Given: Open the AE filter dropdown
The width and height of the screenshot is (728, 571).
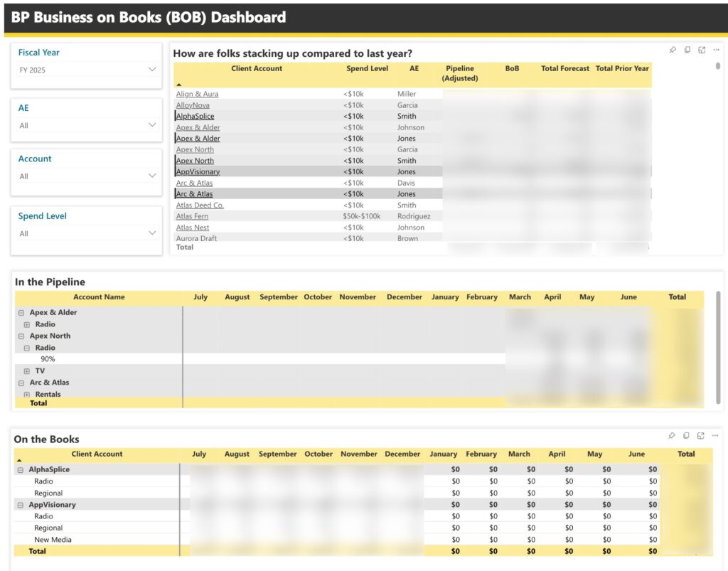Looking at the screenshot, I should point(87,125).
